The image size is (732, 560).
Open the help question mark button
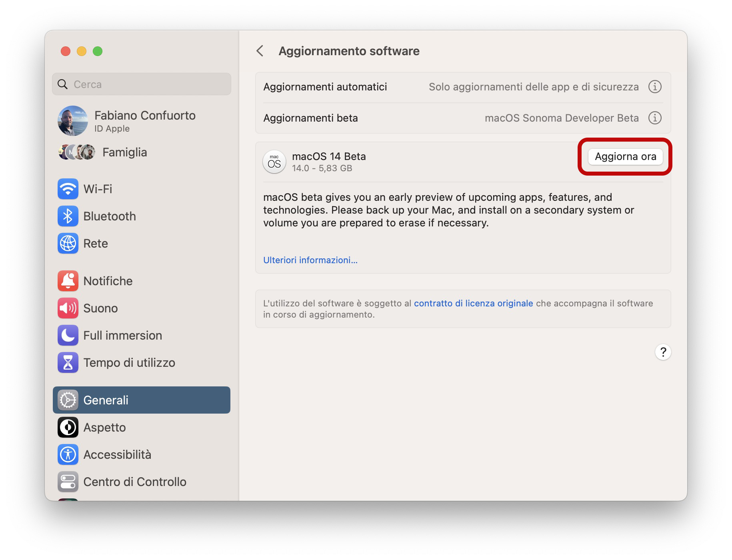(x=663, y=352)
